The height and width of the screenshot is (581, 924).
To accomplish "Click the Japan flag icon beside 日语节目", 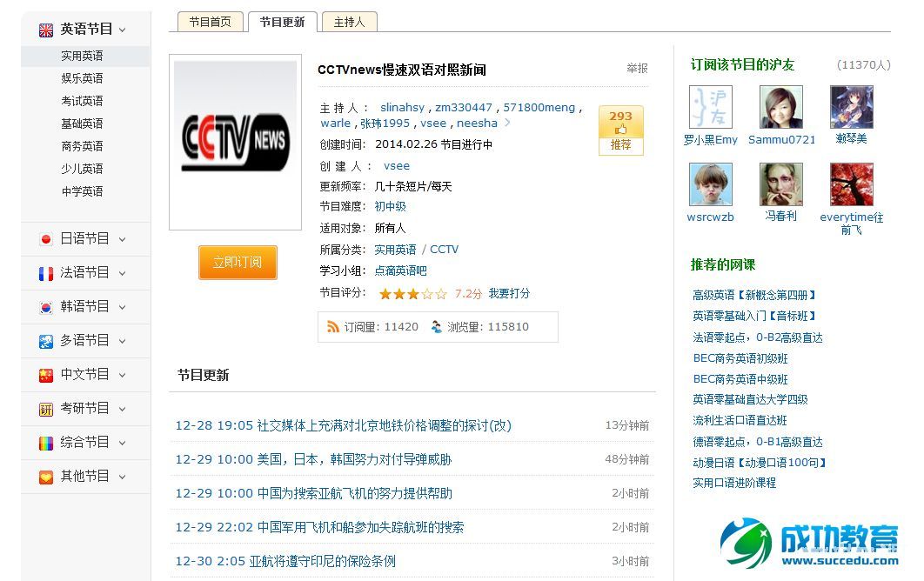I will point(46,239).
